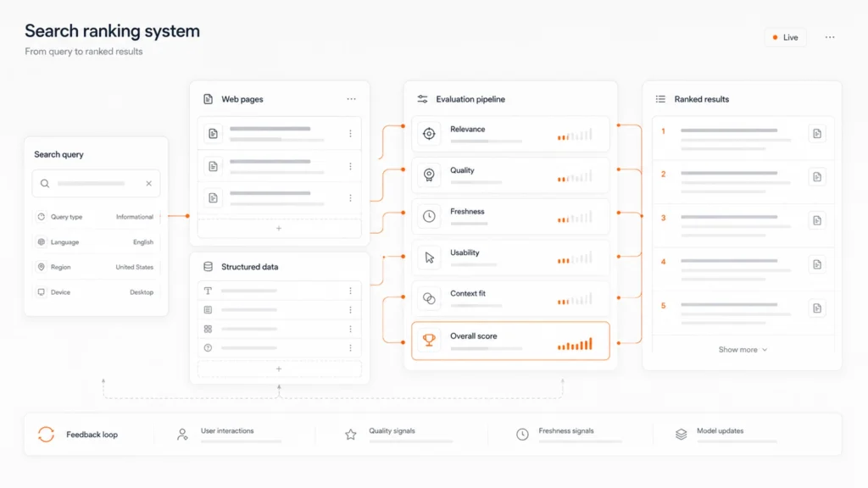Click the Relevance score bar indicator

(576, 135)
